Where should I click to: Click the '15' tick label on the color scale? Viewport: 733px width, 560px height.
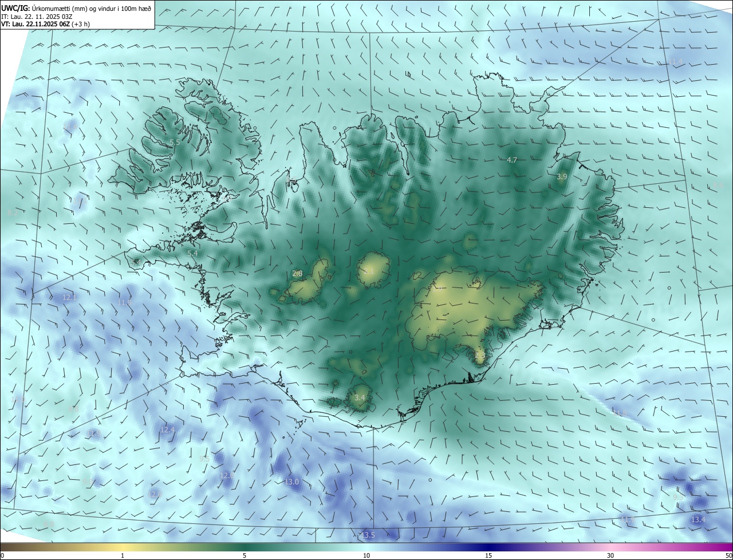pyautogui.click(x=488, y=555)
